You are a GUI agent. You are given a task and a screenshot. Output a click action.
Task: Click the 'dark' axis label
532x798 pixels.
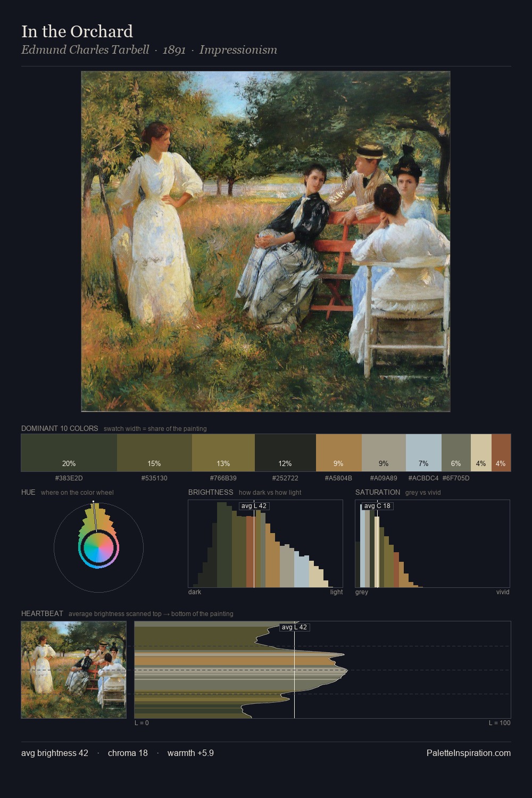(x=195, y=592)
